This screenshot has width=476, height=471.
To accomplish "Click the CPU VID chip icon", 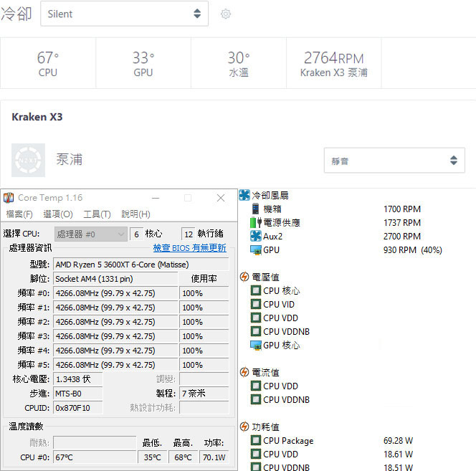I will (x=256, y=304).
